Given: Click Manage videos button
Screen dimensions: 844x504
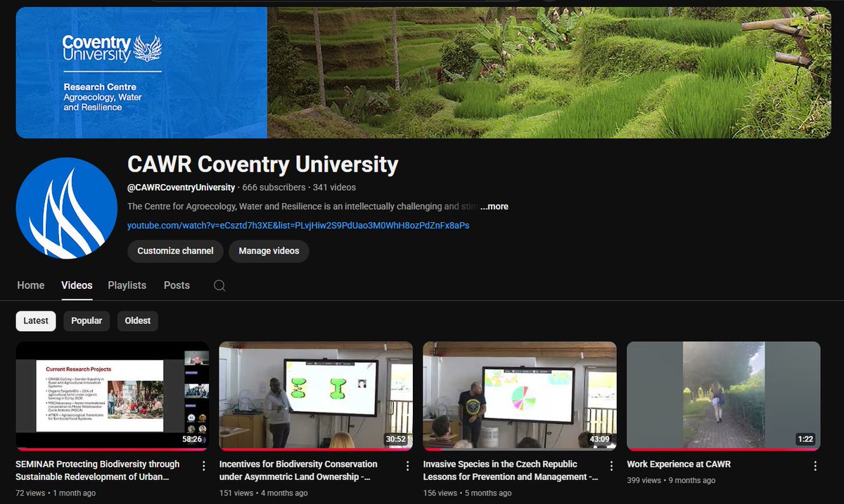Looking at the screenshot, I should [x=269, y=251].
